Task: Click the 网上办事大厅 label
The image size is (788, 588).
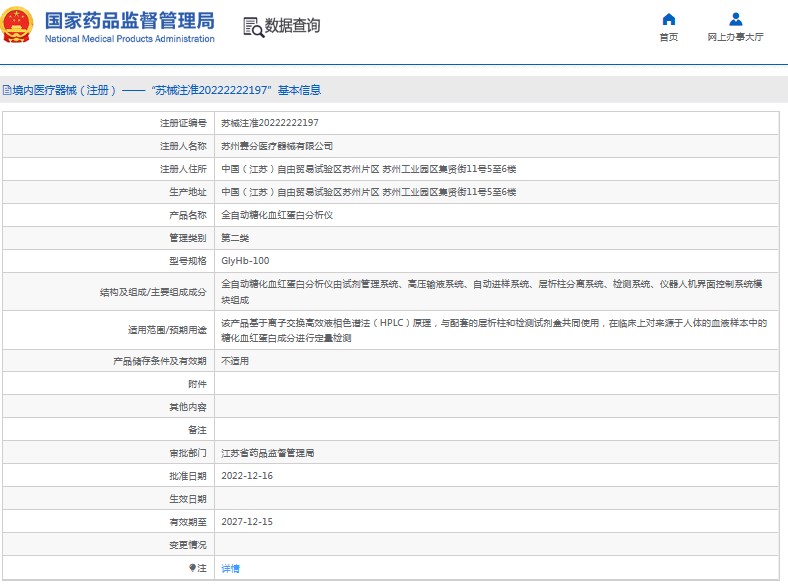Action: point(735,37)
